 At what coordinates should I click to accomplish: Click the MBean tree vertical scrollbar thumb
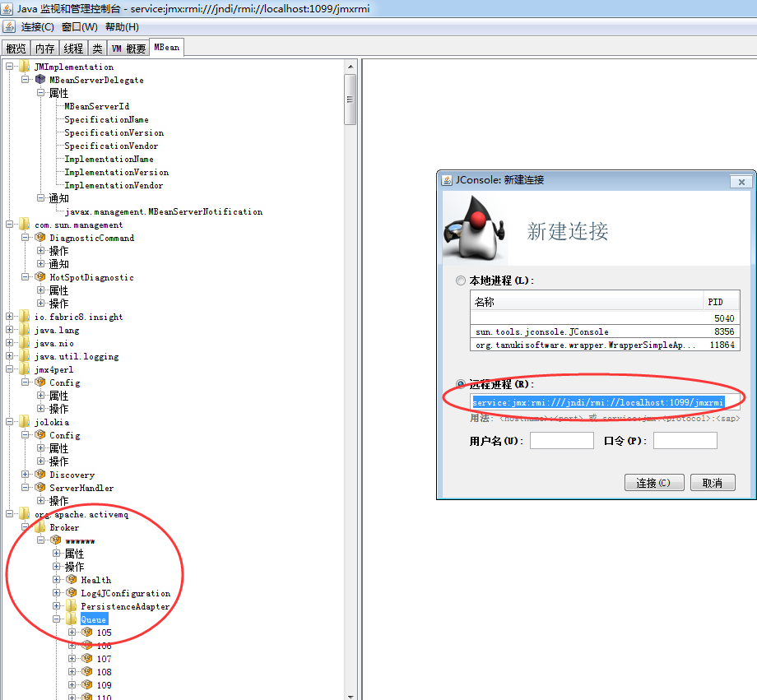(x=350, y=100)
